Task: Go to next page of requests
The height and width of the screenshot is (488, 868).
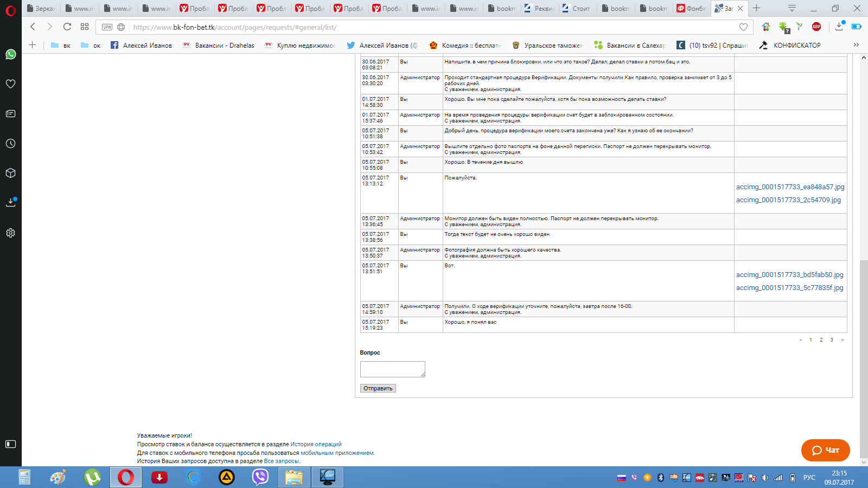Action: 843,340
